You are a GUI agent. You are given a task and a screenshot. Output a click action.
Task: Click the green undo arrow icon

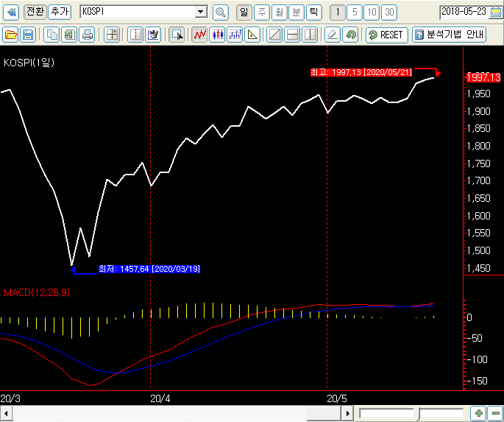pyautogui.click(x=350, y=35)
